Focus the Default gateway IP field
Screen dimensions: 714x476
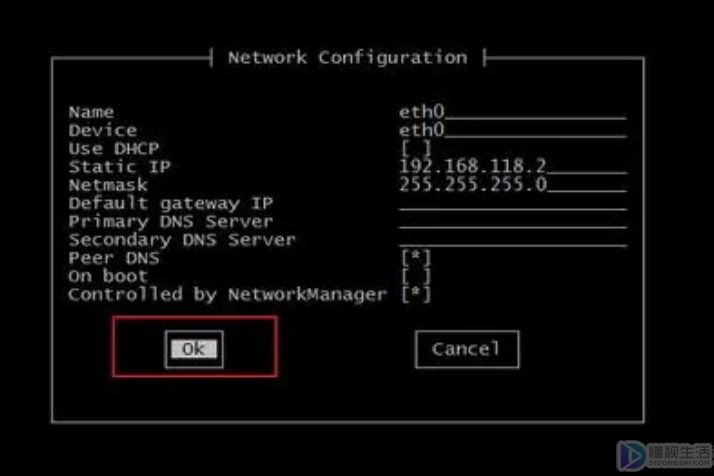point(512,204)
